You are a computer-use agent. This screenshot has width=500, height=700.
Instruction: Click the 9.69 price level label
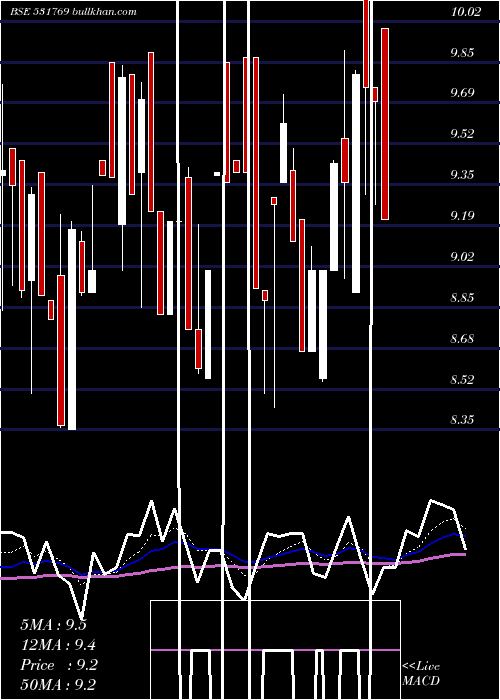coord(462,93)
